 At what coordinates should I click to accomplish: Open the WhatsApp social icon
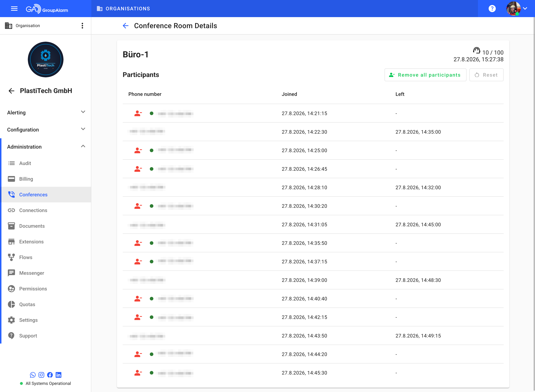tap(33, 375)
